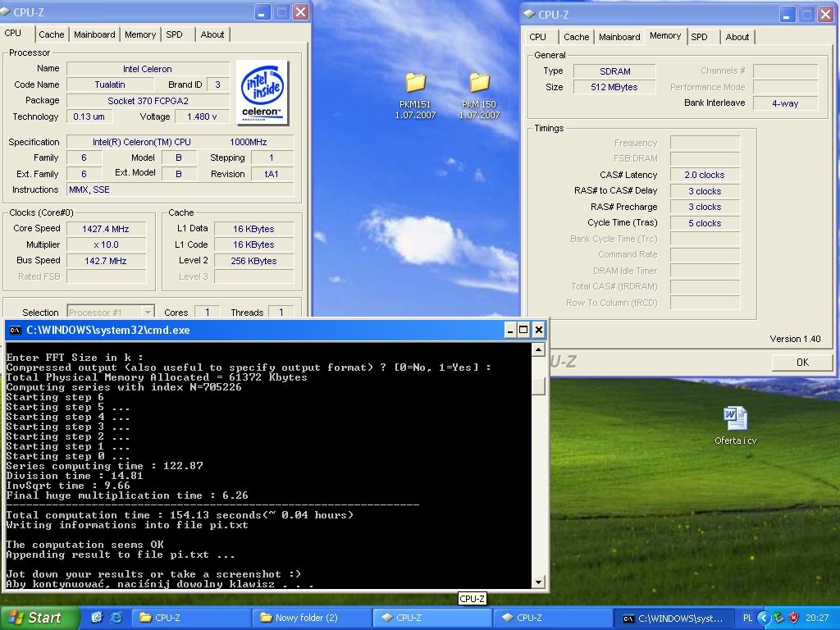Click left CPU-Z window title icon

pos(6,11)
